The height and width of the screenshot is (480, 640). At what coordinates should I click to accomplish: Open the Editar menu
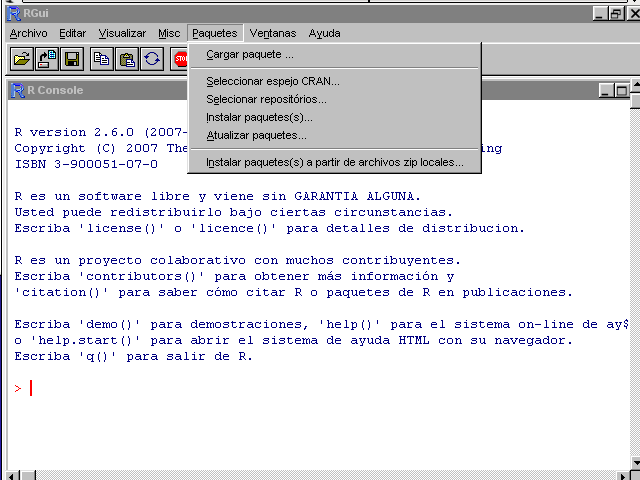tap(73, 33)
